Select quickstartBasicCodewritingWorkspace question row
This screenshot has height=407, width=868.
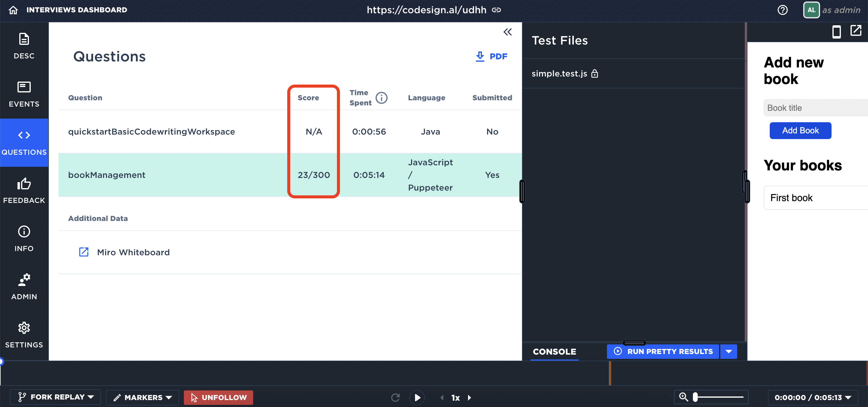point(290,132)
